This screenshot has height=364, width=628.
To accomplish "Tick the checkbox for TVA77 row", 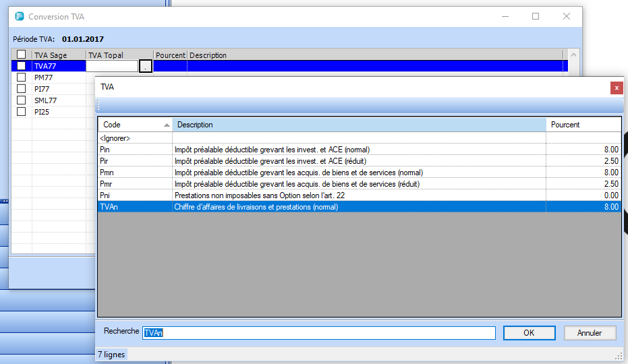I will tap(22, 66).
